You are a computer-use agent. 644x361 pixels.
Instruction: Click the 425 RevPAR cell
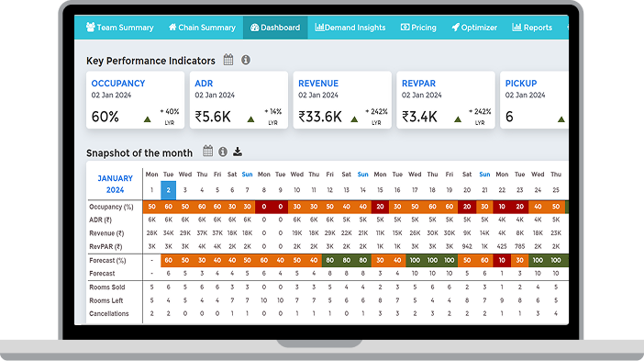(x=502, y=247)
